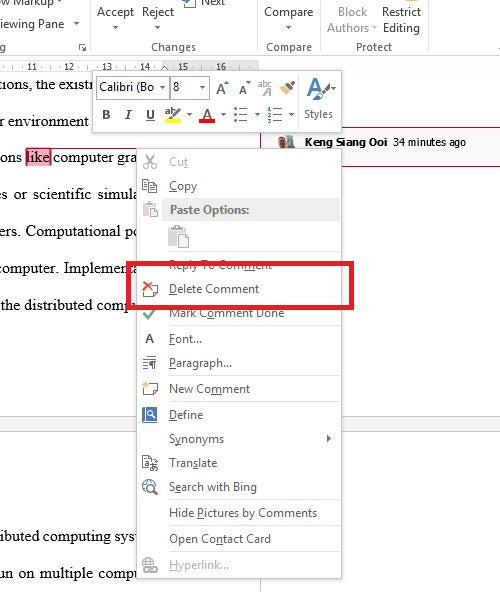Open the Accept changes dropdown
The width and height of the screenshot is (500, 592).
116,27
